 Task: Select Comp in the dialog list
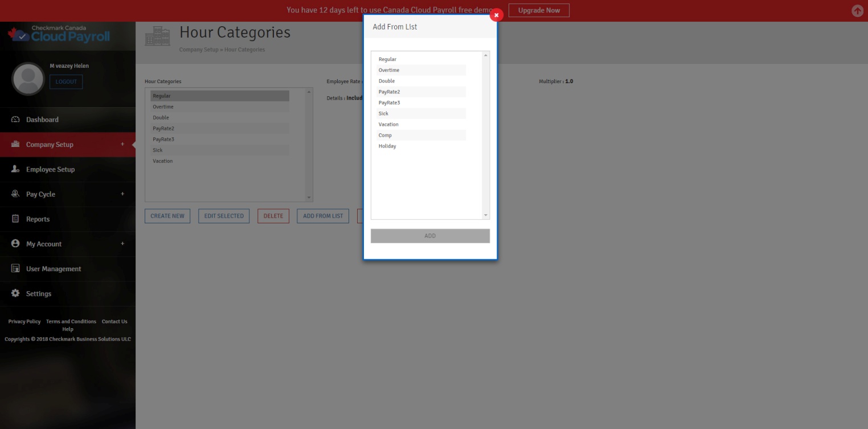point(386,136)
